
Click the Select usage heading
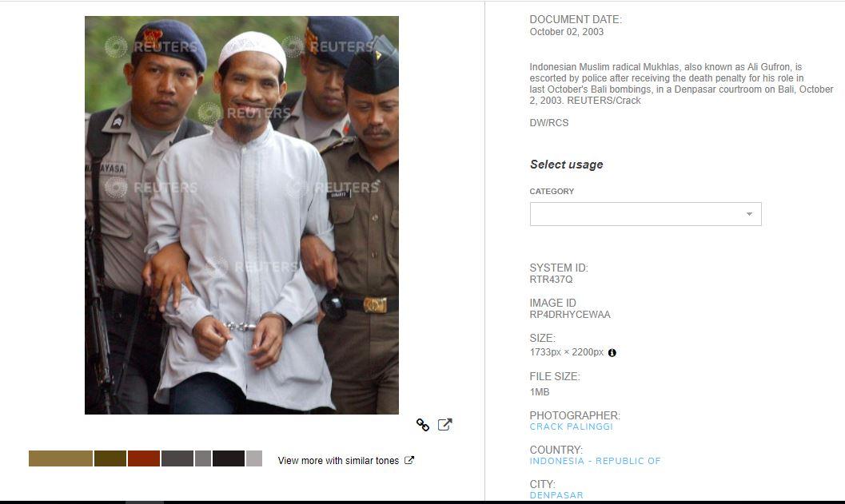[x=566, y=165]
